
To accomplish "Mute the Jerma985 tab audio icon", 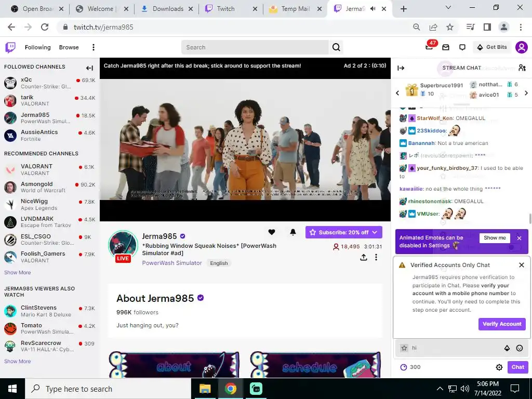I will 373,9.
